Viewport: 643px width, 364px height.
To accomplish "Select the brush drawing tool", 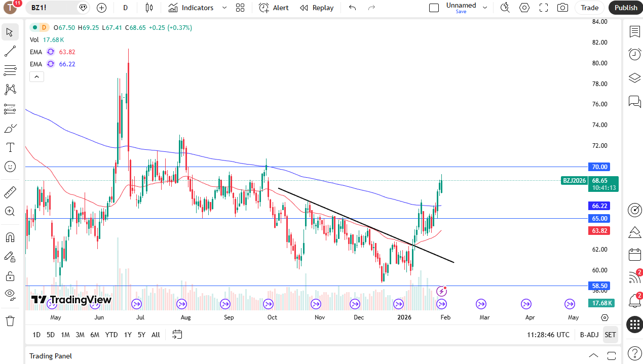I will (10, 128).
